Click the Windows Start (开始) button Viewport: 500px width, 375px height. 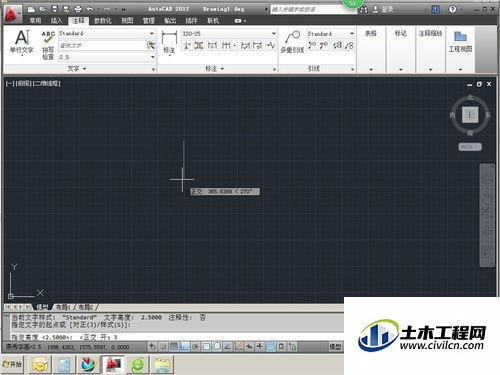pos(13,364)
